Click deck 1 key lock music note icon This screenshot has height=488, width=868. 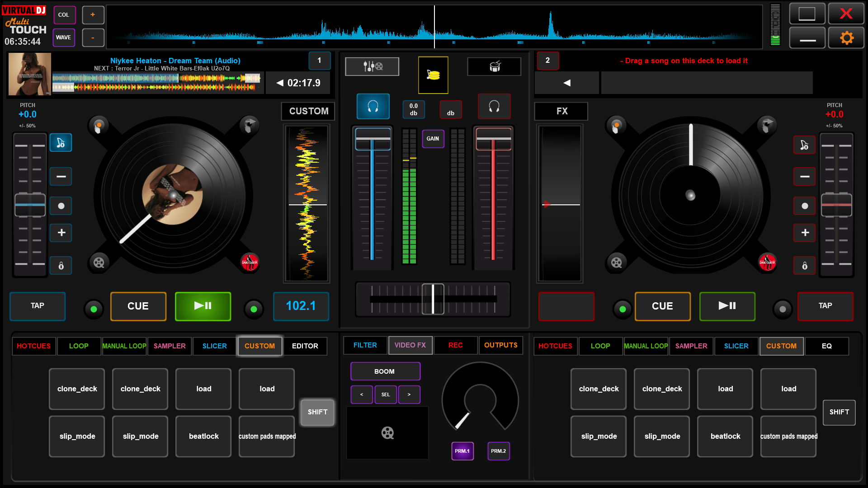[61, 143]
